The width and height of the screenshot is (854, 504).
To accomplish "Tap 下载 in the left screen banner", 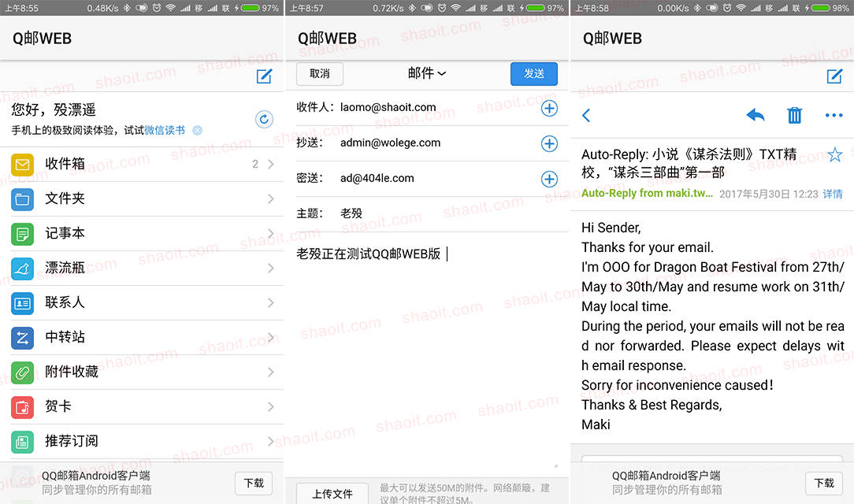I will coord(254,484).
